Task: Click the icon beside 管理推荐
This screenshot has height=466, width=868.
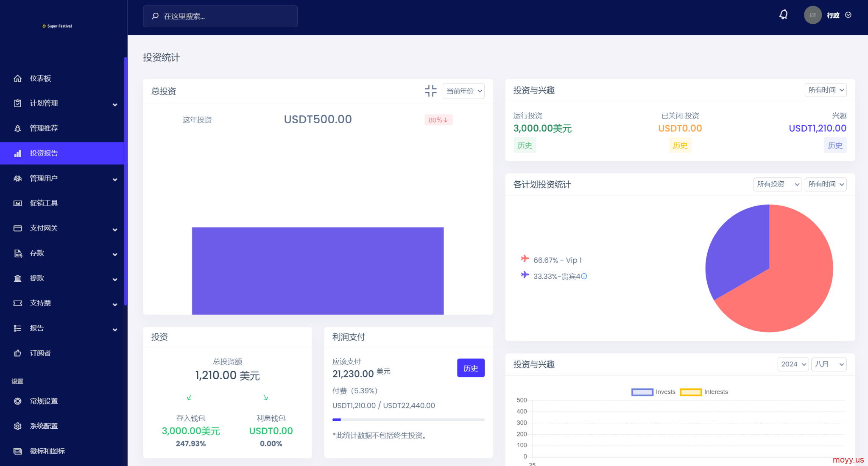Action: (17, 128)
